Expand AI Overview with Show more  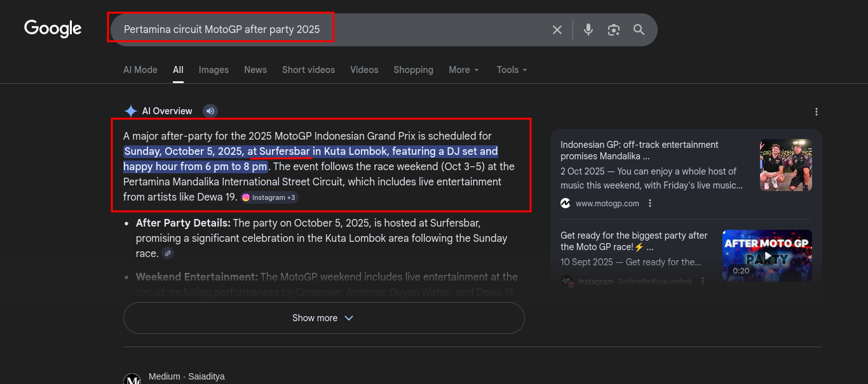tap(323, 318)
